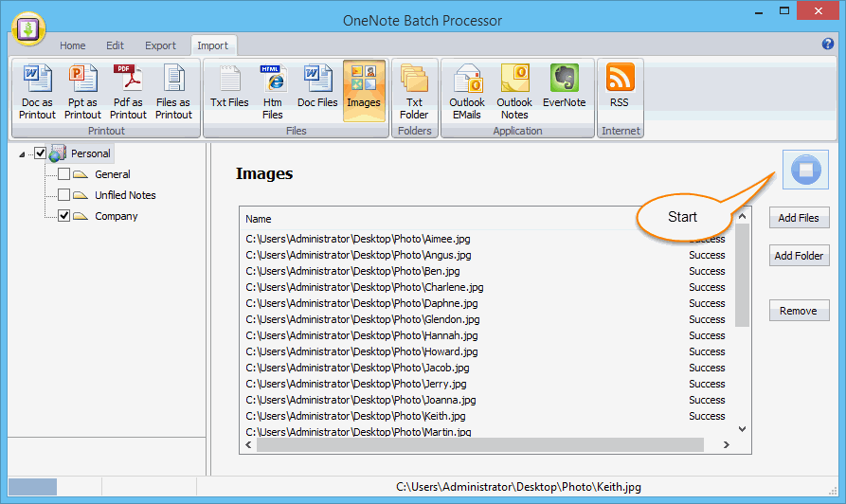Import Outlook Notes
Screen dimensions: 846x504
(514, 92)
